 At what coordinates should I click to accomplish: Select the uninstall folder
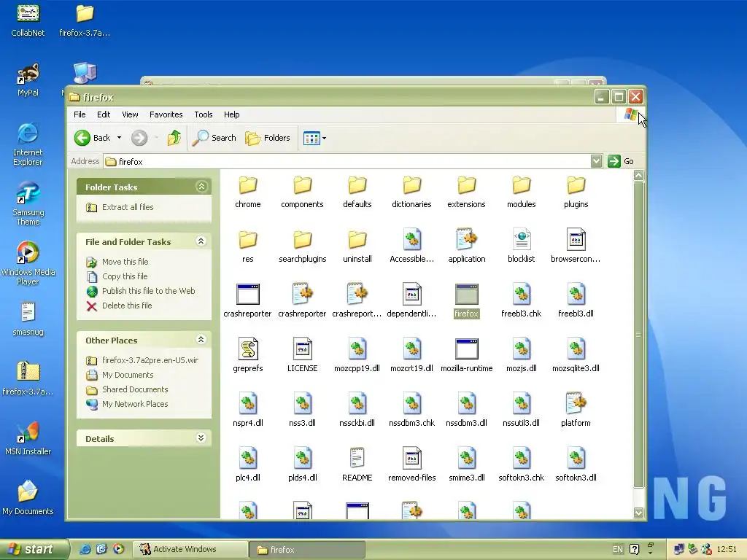coord(357,246)
